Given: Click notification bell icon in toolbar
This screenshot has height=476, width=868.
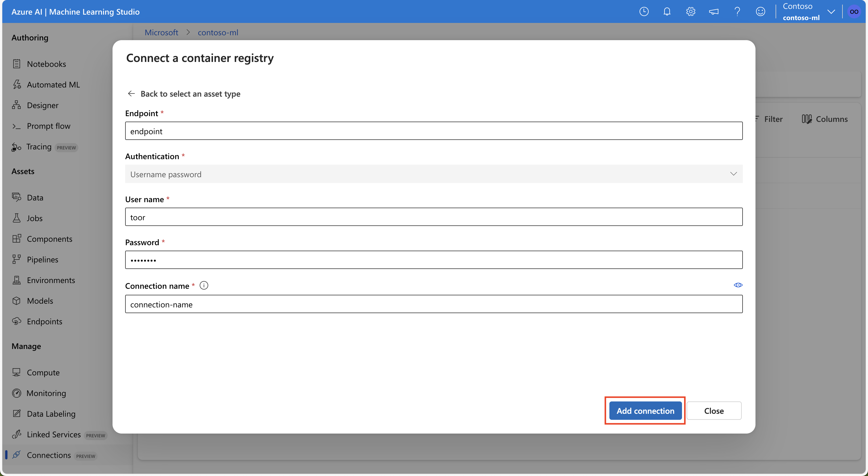Looking at the screenshot, I should pos(667,11).
